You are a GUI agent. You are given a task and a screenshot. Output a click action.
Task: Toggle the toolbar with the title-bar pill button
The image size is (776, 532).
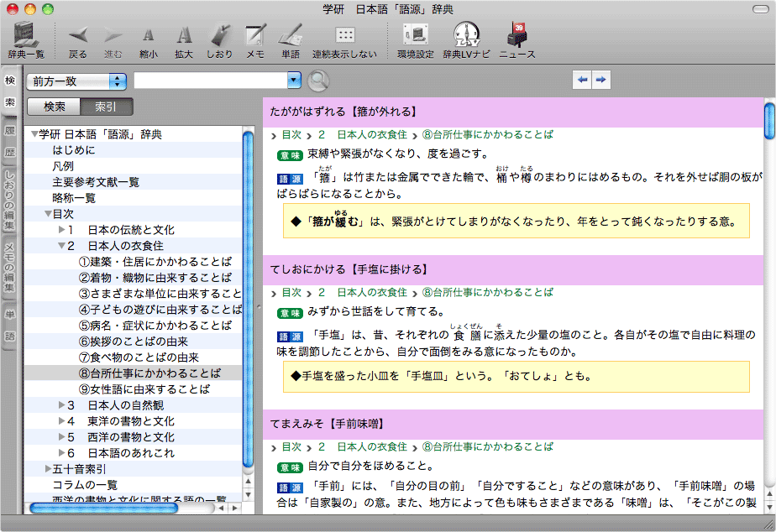point(761,9)
